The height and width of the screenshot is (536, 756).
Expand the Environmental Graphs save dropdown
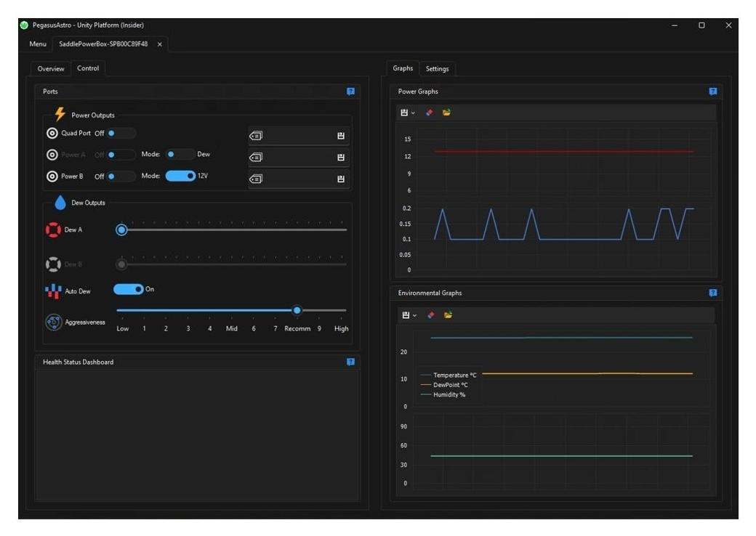tap(409, 314)
